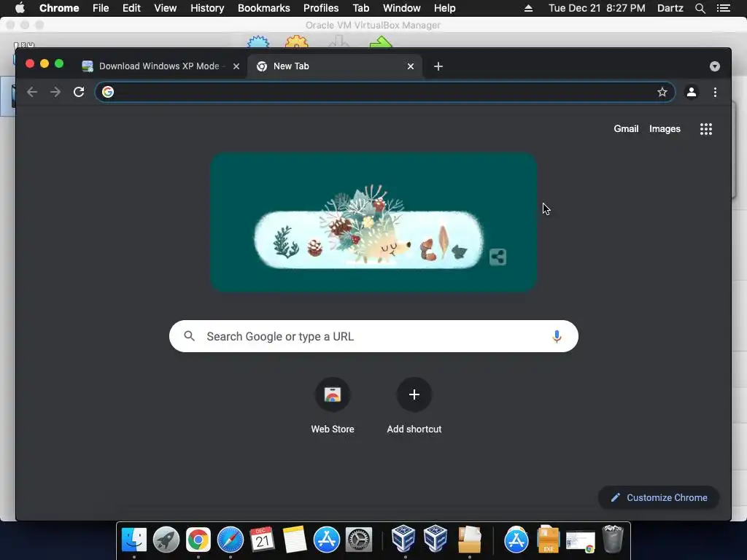Viewport: 747px width, 560px height.
Task: Open the File menu
Action: click(101, 8)
